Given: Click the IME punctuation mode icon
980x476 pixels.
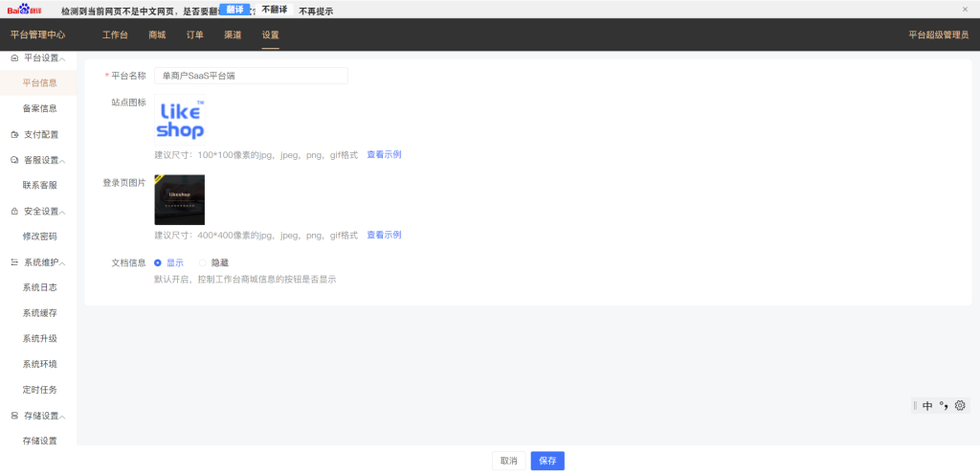Looking at the screenshot, I should 944,406.
